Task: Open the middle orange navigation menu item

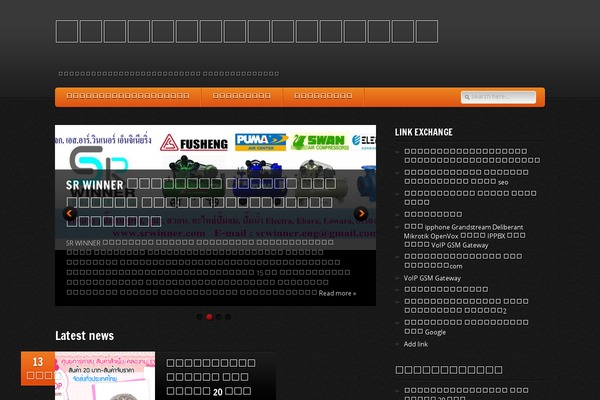Action: pos(242,96)
